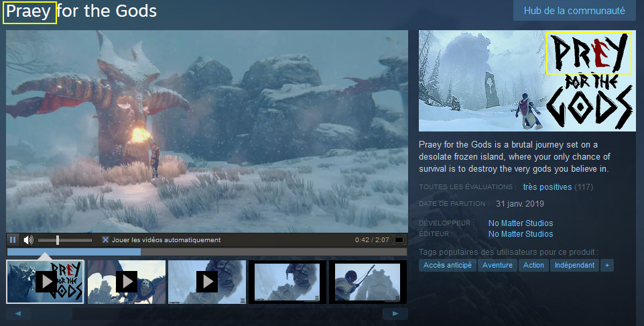Viewport: 644px width, 326px height.
Task: Click the DÉVELOPPEUR label
Action: 447,223
